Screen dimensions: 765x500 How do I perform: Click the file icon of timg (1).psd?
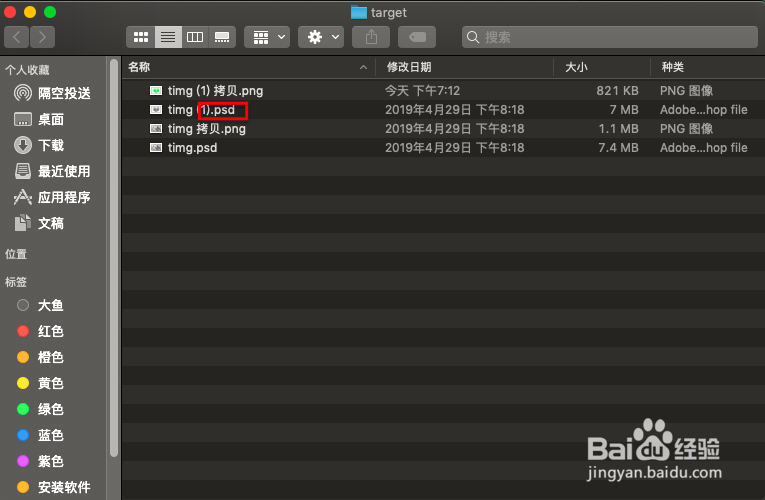[x=156, y=110]
